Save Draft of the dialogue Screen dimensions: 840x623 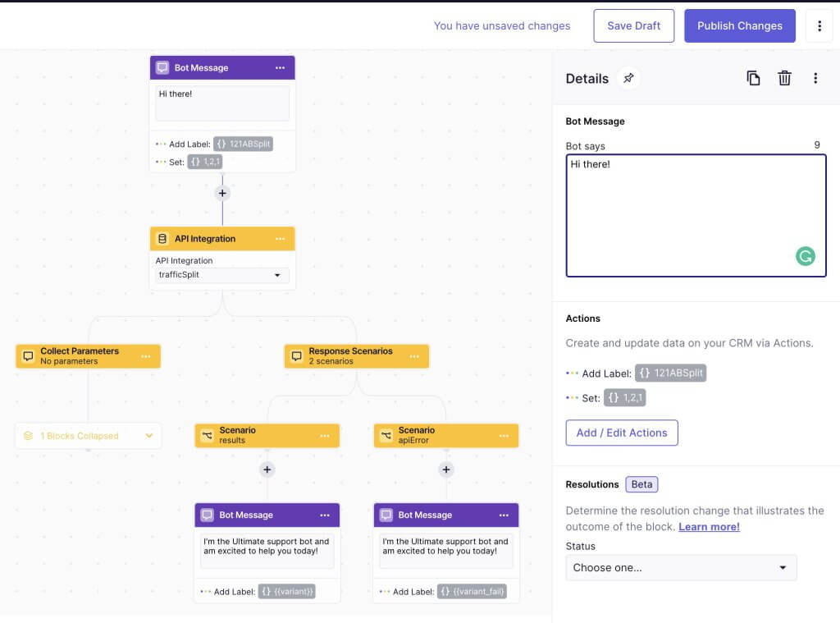point(634,25)
